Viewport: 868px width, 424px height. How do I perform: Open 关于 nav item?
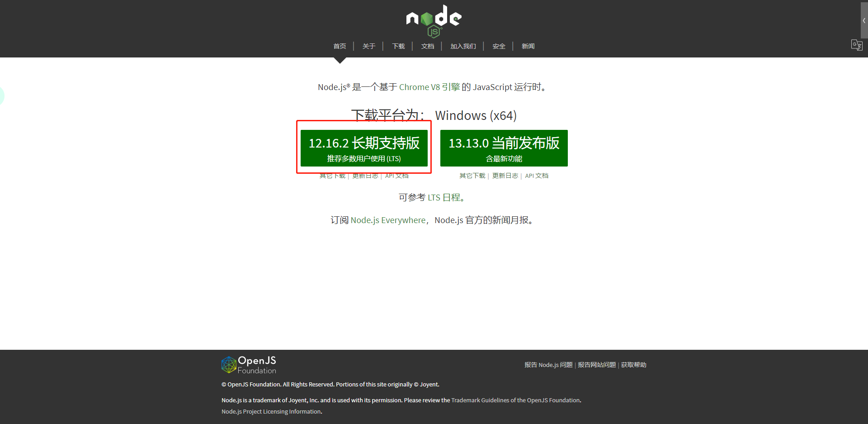pos(369,46)
